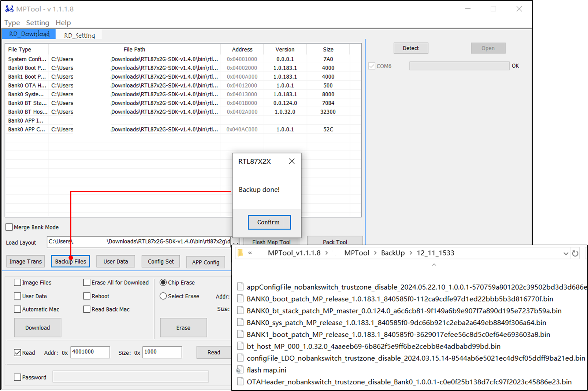Click the MPTool app logo icon
Screen dimensions: 588x391
pos(9,9)
